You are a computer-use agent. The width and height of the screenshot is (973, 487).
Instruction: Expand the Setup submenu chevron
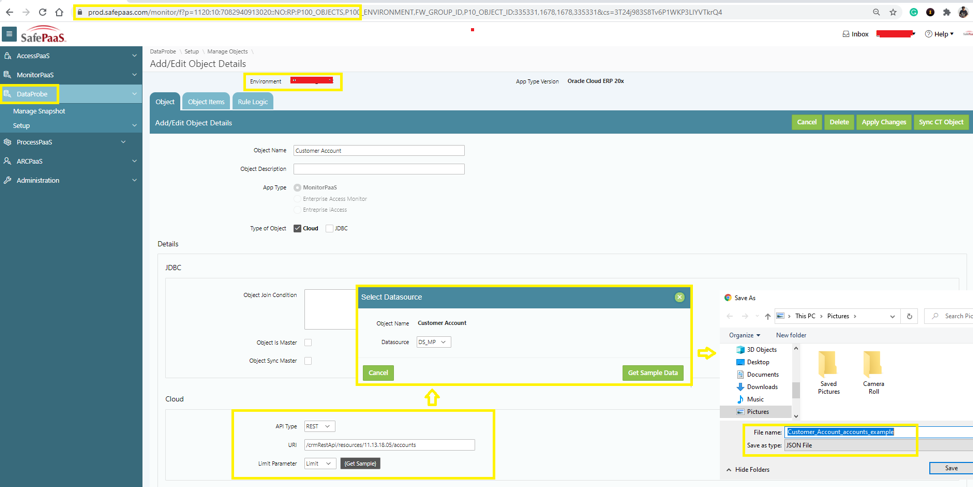[135, 125]
